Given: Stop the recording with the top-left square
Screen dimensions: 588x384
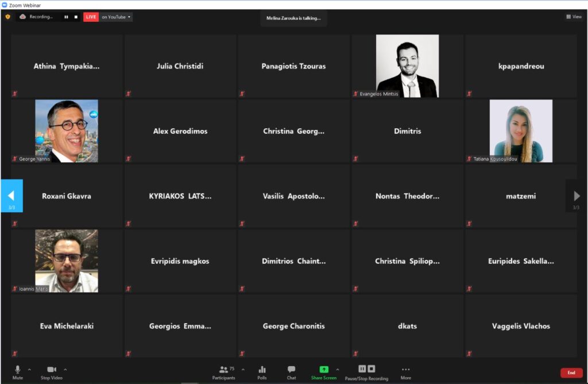Looking at the screenshot, I should point(75,17).
